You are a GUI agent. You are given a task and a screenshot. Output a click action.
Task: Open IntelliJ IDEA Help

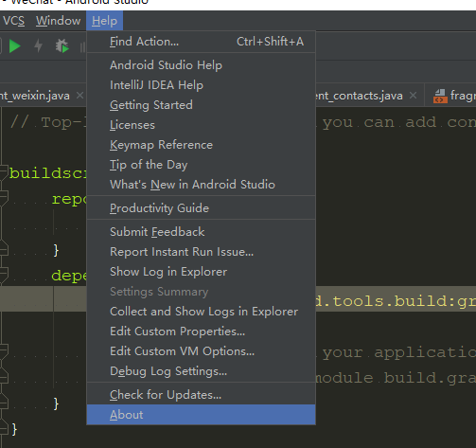click(x=202, y=85)
